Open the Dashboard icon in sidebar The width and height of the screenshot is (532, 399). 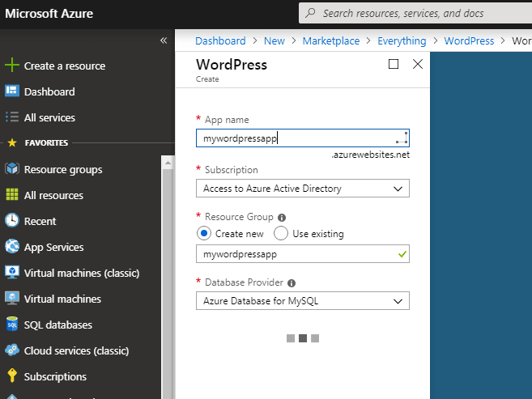12,91
